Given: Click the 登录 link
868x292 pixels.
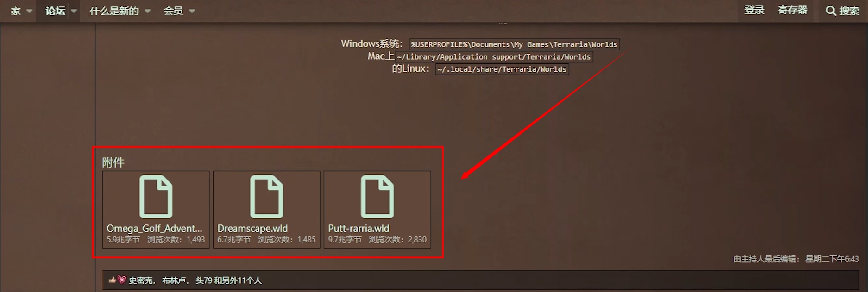Looking at the screenshot, I should pos(755,10).
